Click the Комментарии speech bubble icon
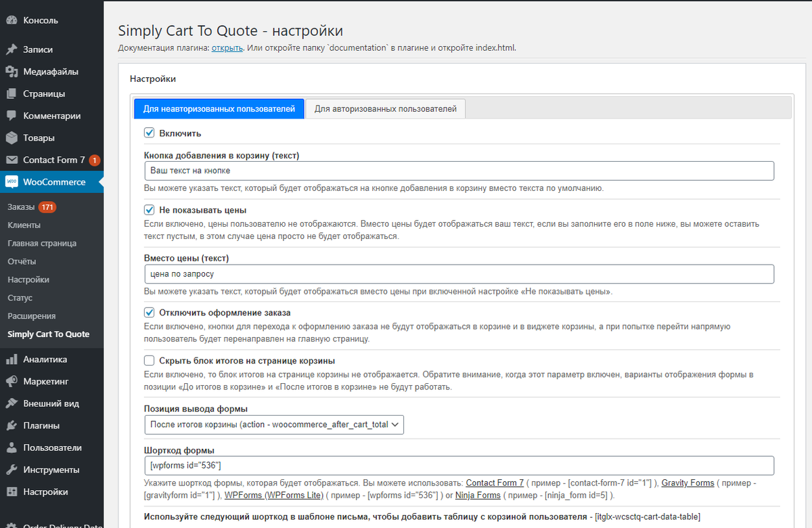The image size is (812, 528). click(x=12, y=116)
